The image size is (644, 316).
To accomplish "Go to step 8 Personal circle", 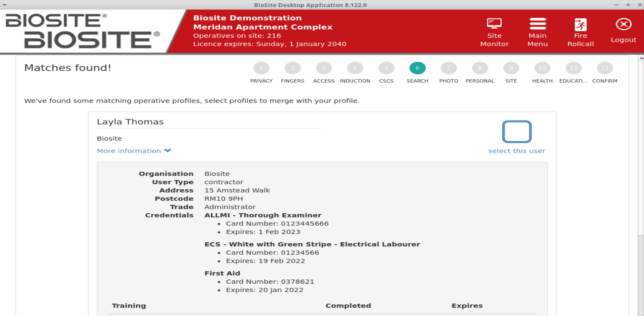I will tap(480, 68).
